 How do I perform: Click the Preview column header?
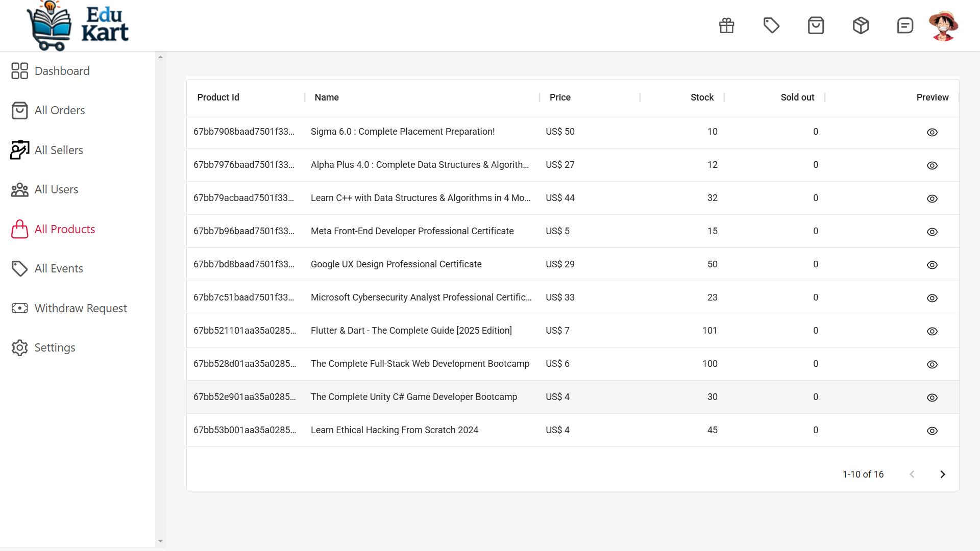(x=933, y=97)
